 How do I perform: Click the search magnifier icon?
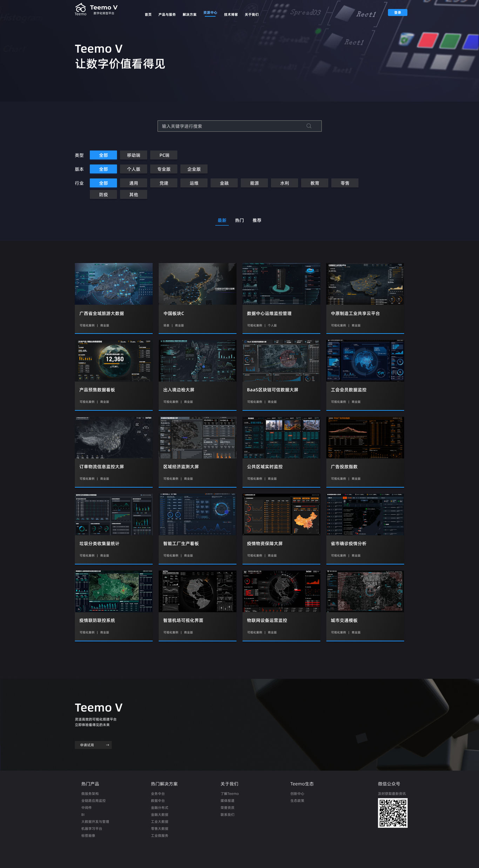tap(309, 126)
